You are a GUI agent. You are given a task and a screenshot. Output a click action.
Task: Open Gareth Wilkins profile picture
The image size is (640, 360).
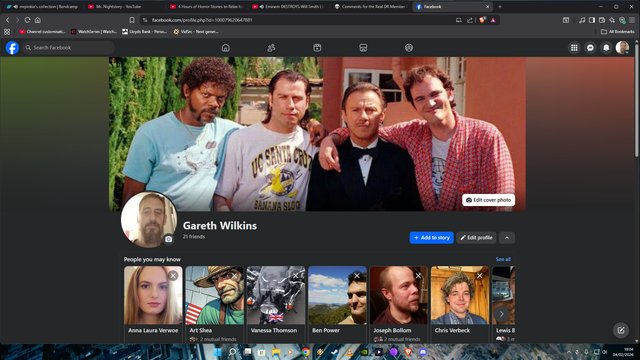click(149, 220)
